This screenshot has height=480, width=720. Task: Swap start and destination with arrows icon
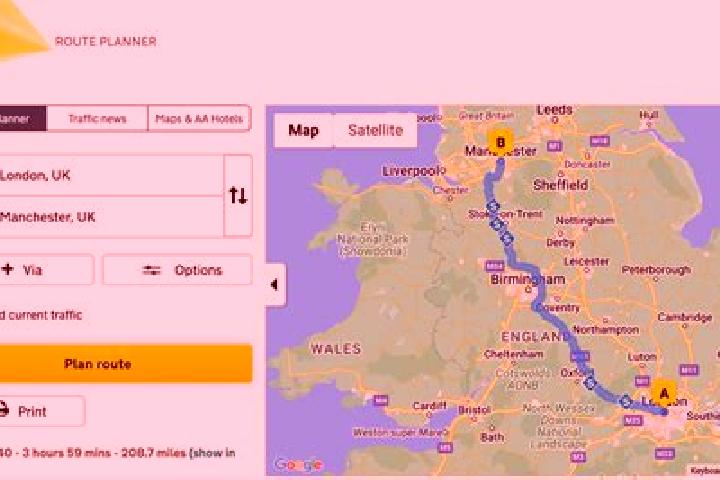(238, 195)
